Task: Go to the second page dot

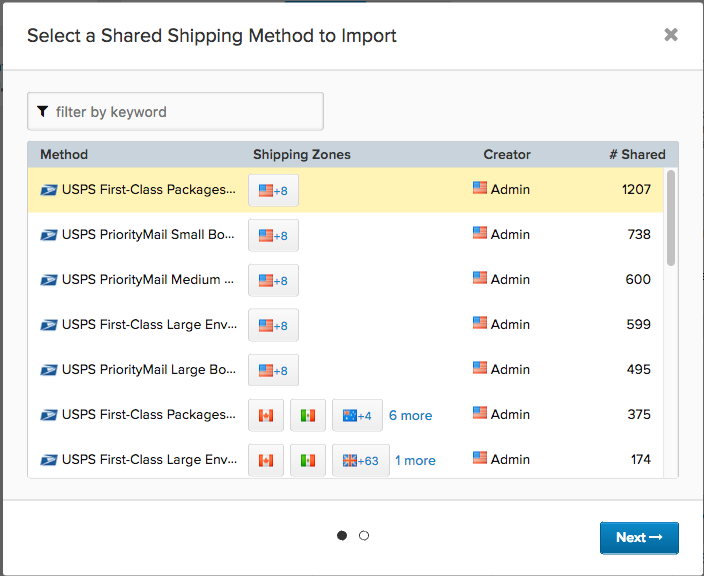Action: coord(364,536)
